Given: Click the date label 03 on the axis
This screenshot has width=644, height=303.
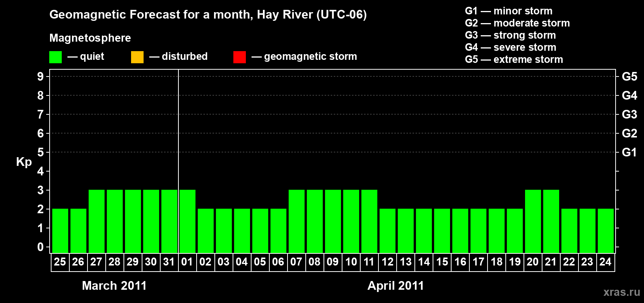Looking at the screenshot, I should (x=224, y=262).
